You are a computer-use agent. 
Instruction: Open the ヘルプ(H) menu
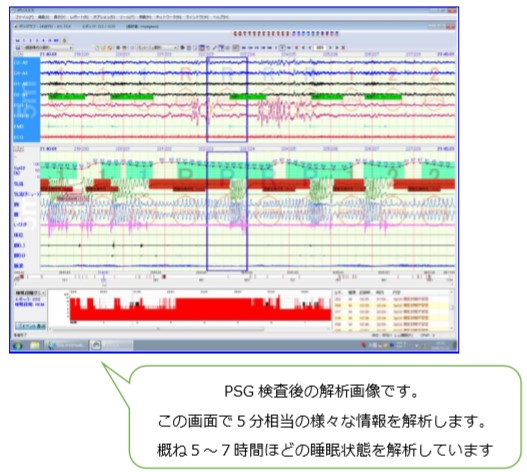221,17
